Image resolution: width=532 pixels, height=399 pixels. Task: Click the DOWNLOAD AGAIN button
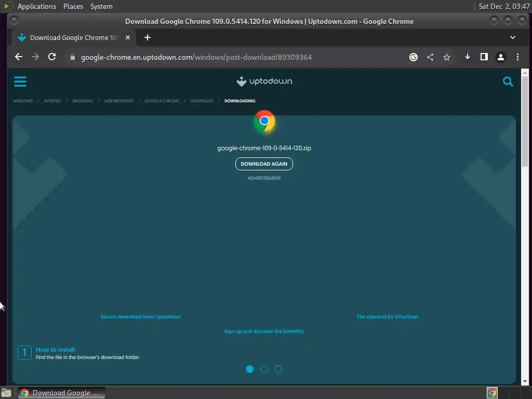click(264, 164)
